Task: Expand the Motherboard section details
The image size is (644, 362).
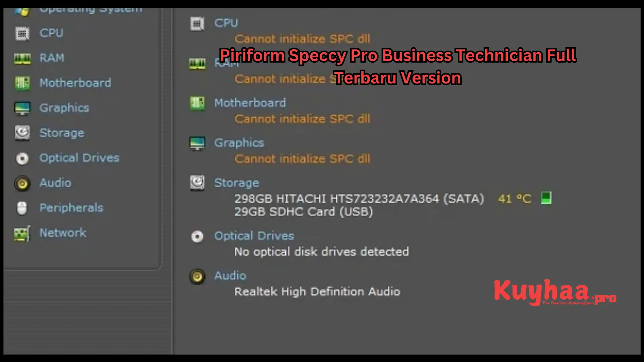Action: 250,103
